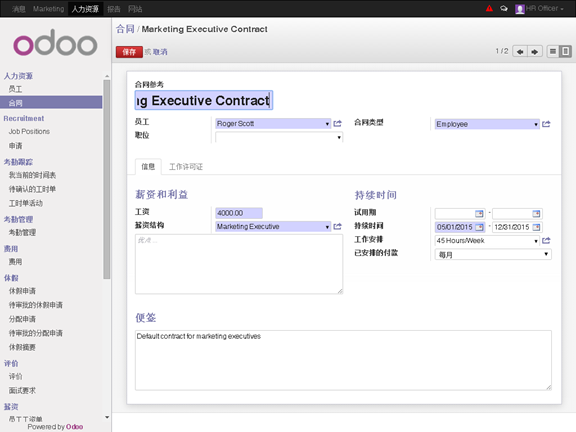Open the 消息 top menu
Viewport: 576px width, 432px height.
pyautogui.click(x=18, y=9)
